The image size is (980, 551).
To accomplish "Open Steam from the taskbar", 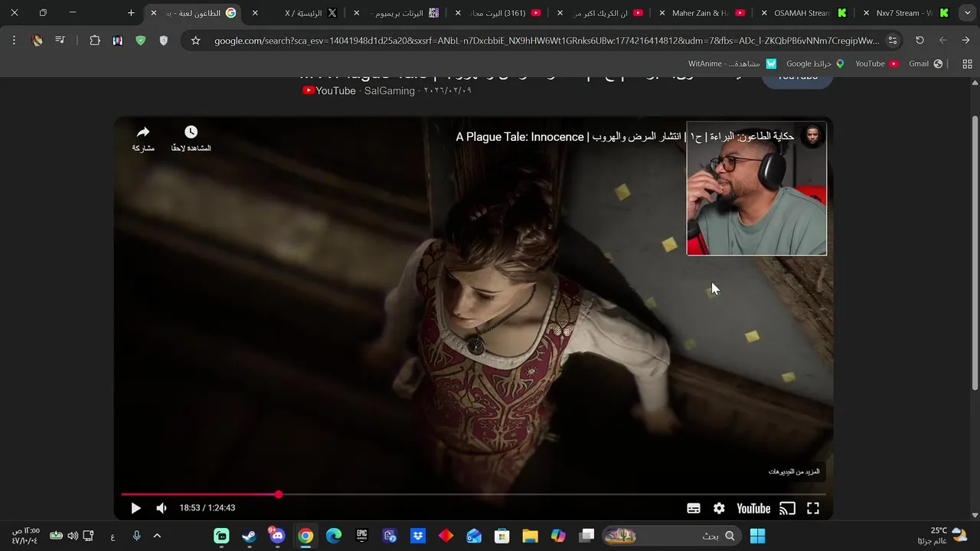I will point(249,536).
